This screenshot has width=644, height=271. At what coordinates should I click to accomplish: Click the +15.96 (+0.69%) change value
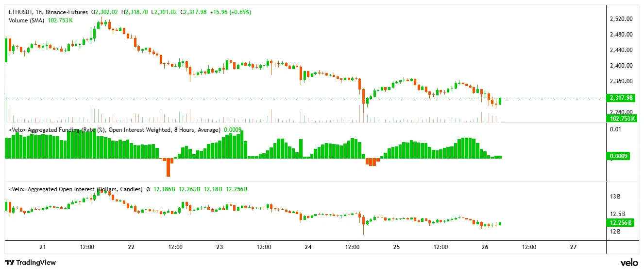click(231, 12)
